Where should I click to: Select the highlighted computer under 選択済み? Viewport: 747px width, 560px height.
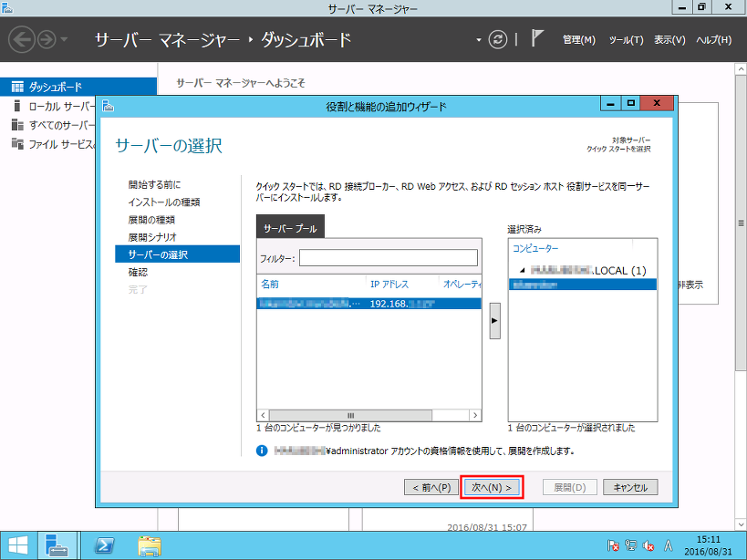point(582,284)
